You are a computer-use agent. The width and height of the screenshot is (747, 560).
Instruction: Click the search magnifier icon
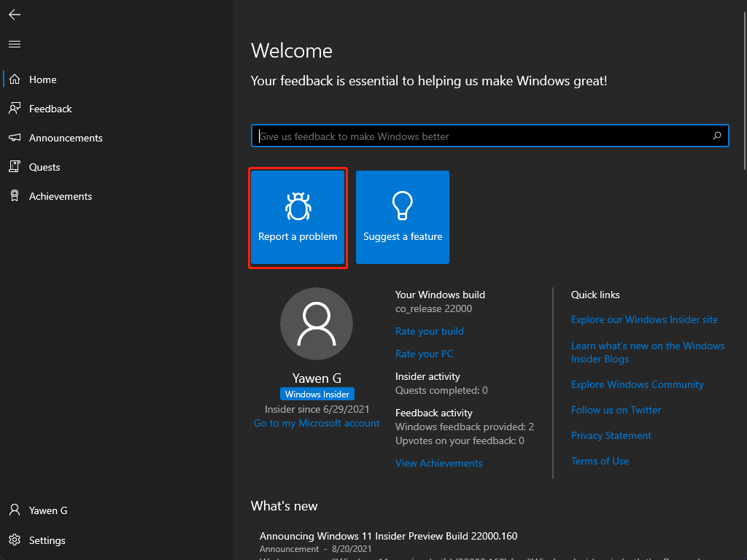(x=717, y=136)
